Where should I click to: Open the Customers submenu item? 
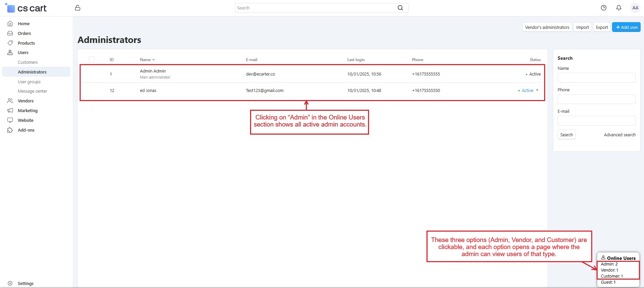[x=28, y=62]
